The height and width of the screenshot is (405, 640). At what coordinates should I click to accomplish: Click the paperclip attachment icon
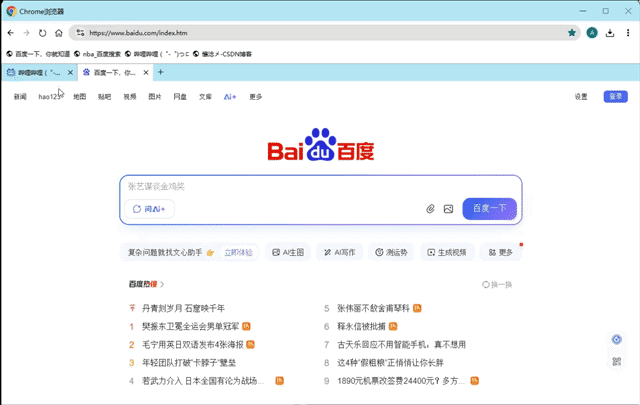[430, 209]
